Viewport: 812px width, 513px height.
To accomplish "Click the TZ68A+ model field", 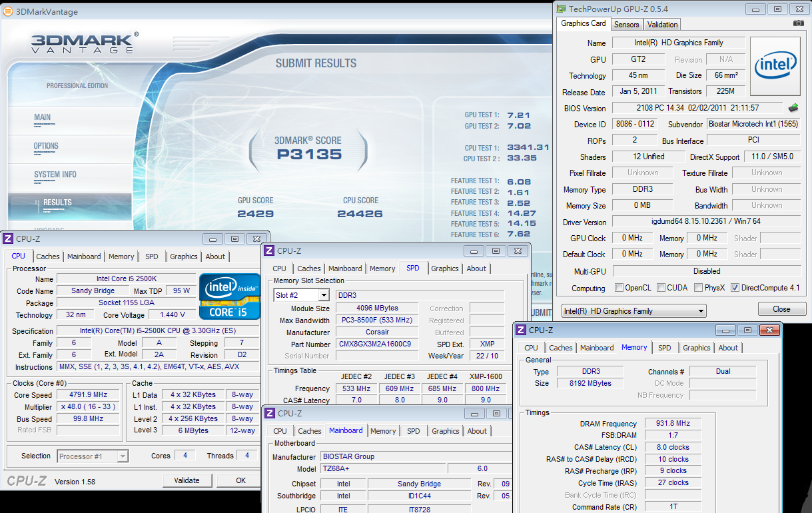I will tap(382, 468).
